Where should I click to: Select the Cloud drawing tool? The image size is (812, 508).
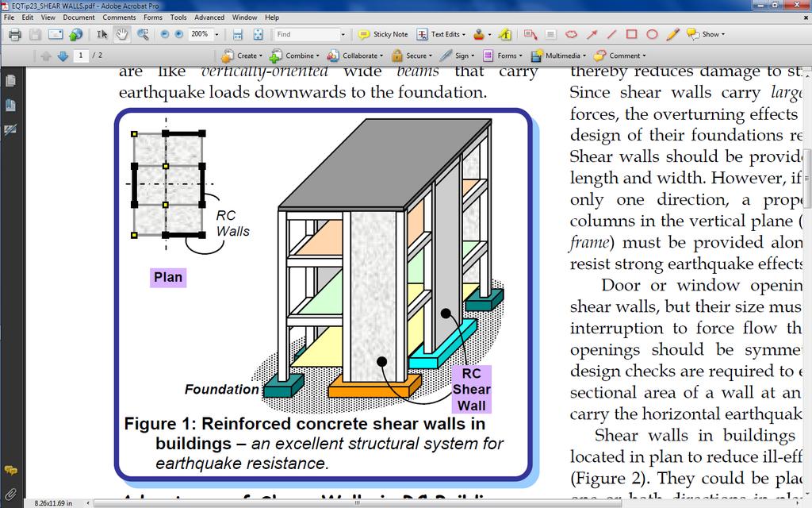(571, 35)
